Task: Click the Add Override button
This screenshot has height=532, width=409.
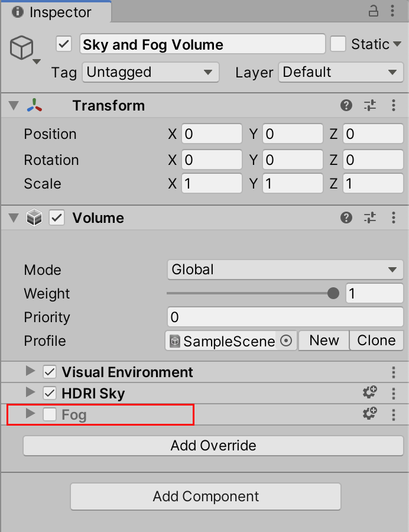Action: [x=213, y=445]
